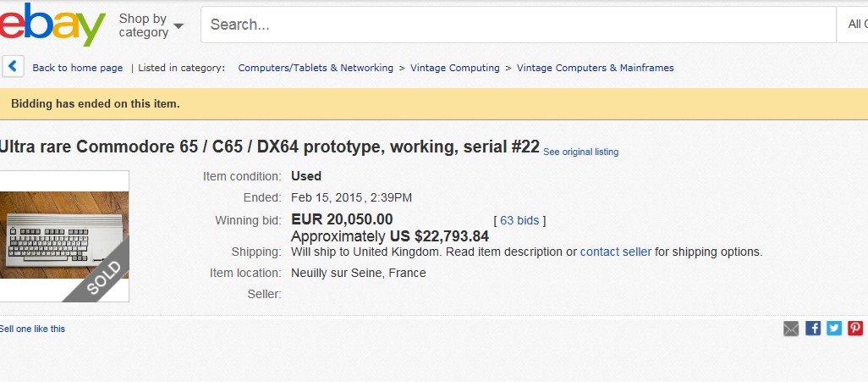Share listing via email icon
Screen dimensions: 868x382
pyautogui.click(x=791, y=329)
